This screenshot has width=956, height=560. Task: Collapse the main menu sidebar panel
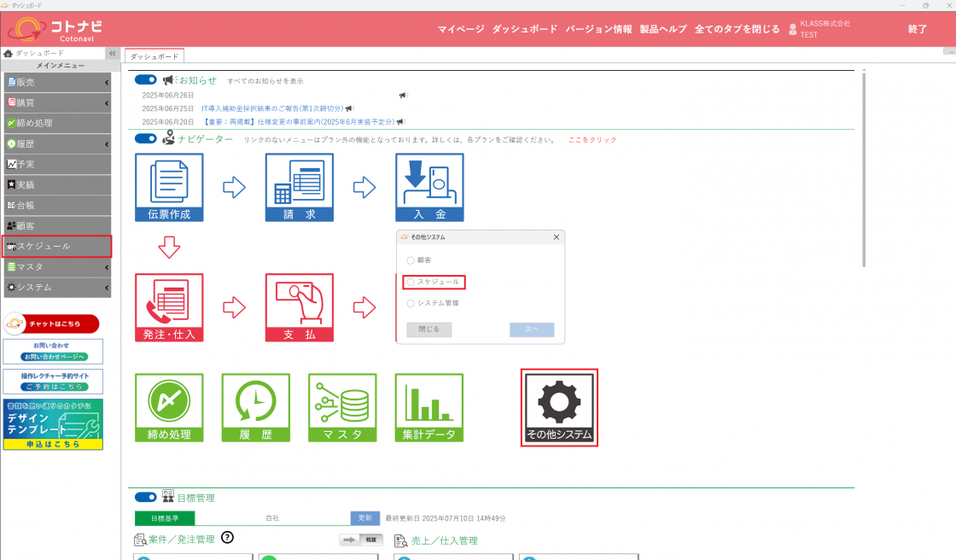112,53
